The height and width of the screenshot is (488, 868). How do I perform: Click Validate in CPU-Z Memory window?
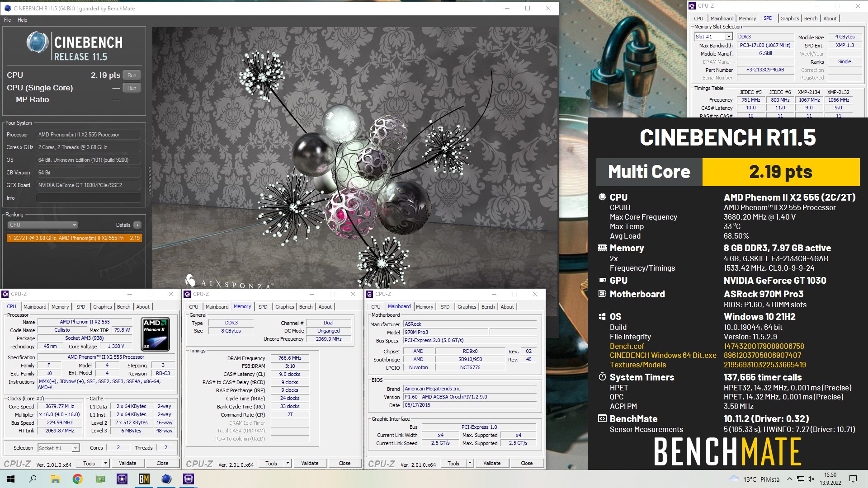click(x=310, y=463)
